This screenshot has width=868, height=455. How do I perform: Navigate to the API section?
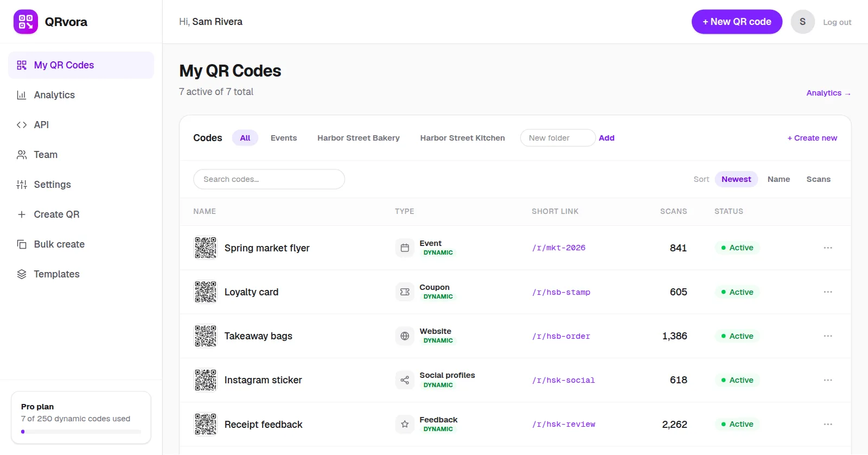81,125
